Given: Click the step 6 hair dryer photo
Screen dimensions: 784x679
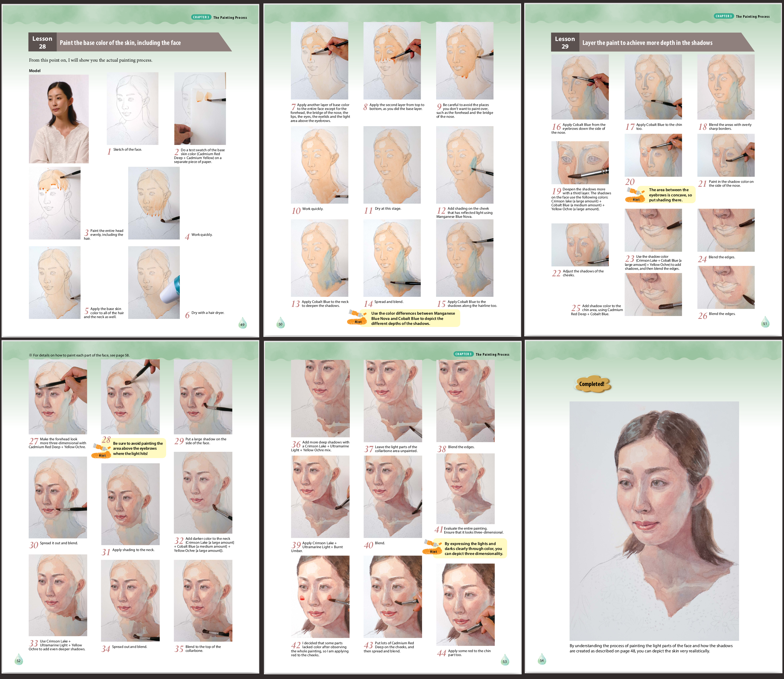Looking at the screenshot, I should point(154,282).
